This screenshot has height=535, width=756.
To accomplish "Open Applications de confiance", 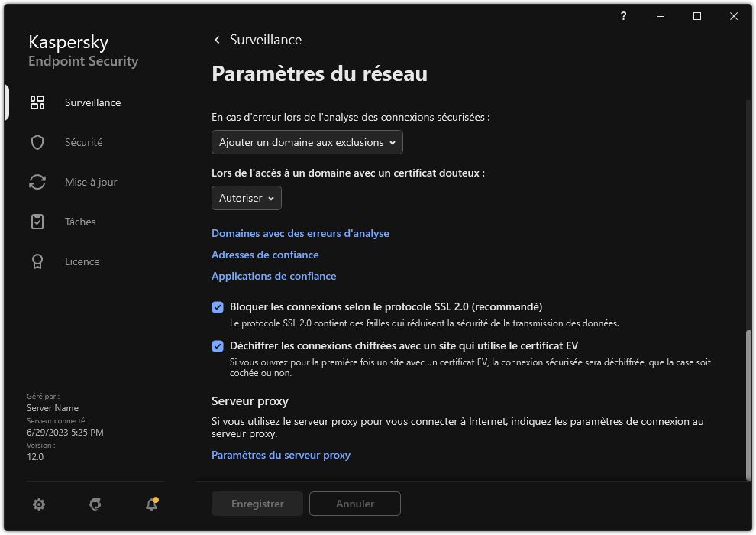I will coord(273,276).
